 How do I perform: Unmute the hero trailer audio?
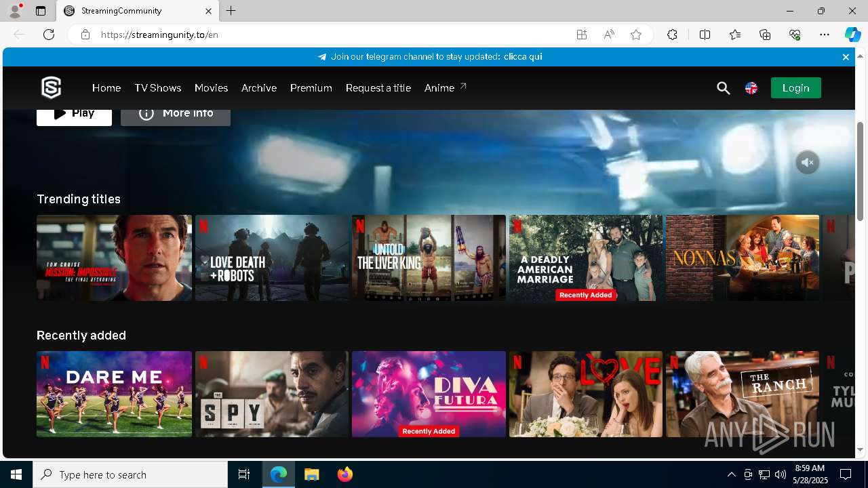coord(808,163)
